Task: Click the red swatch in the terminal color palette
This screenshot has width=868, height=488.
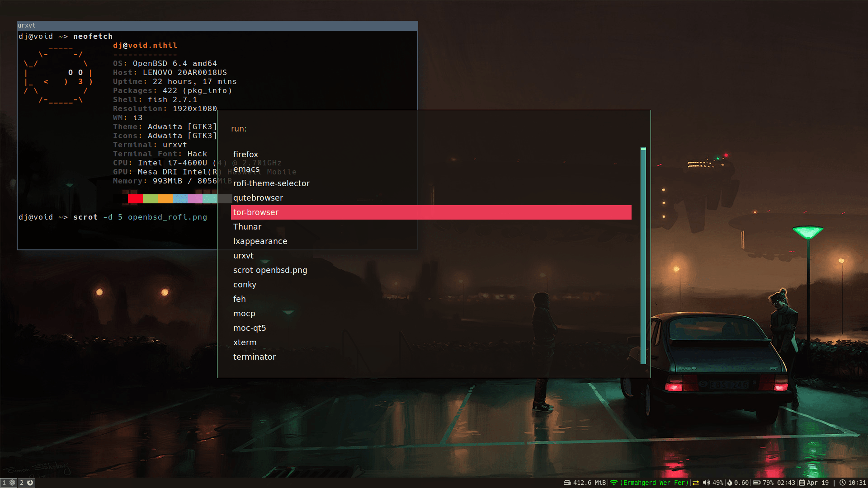Action: pos(134,198)
